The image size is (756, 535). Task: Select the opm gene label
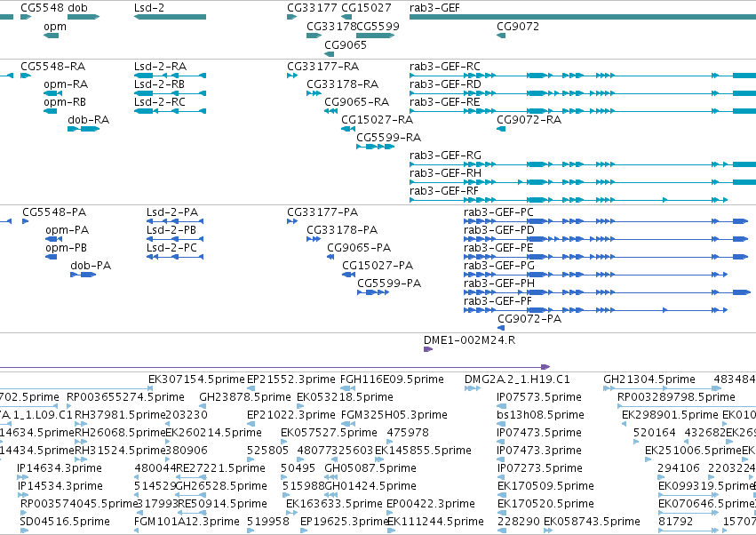55,27
